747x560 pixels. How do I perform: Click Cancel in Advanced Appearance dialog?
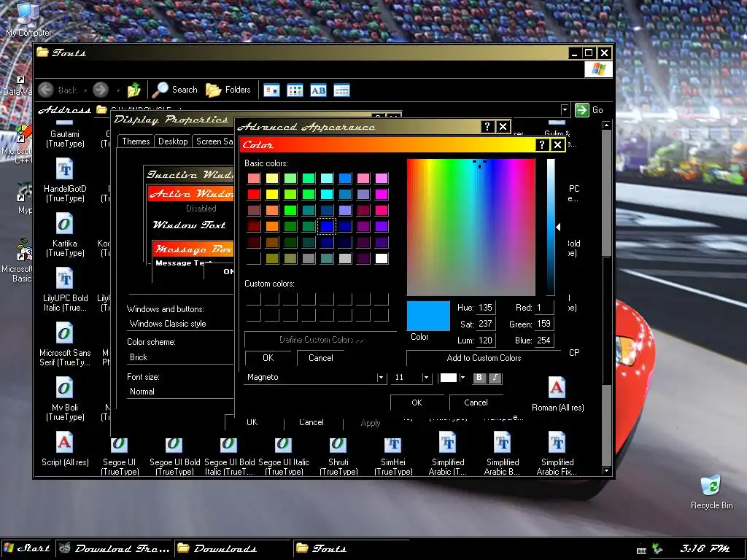[476, 402]
